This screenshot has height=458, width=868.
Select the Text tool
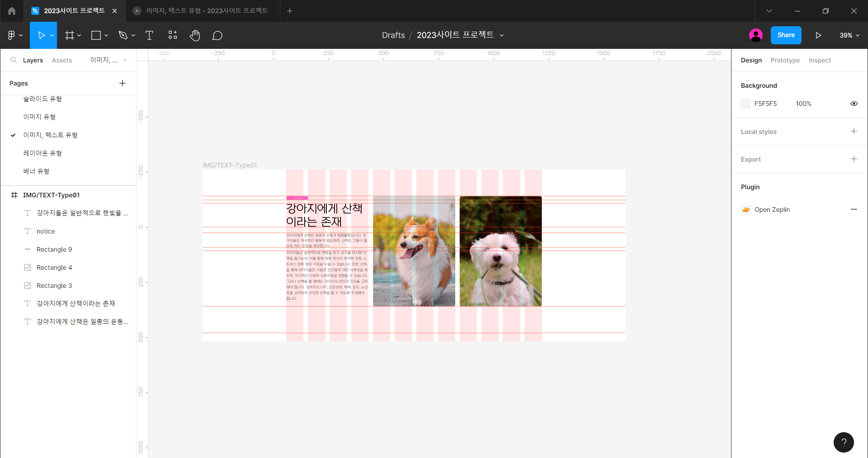[149, 35]
